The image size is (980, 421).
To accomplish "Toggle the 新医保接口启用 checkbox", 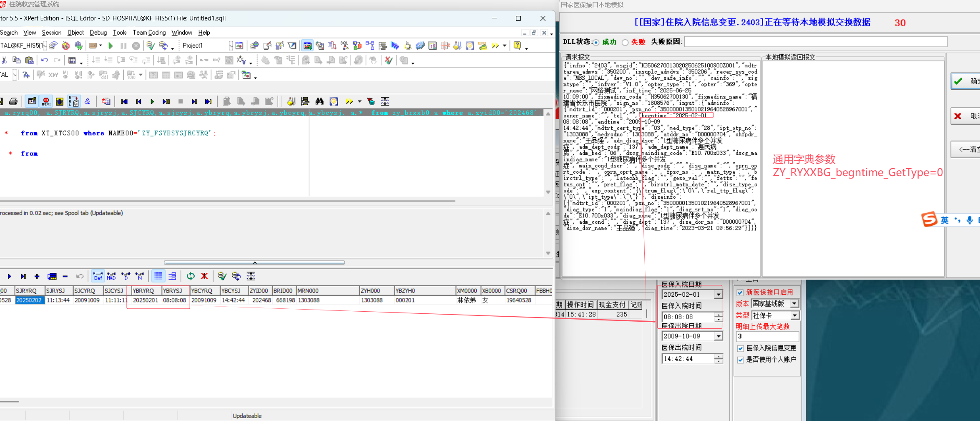I will [x=740, y=292].
